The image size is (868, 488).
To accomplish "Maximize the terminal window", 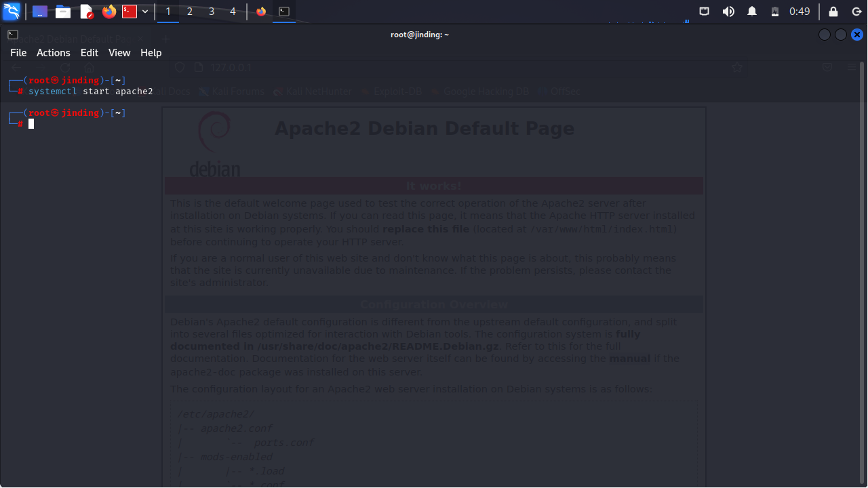I will click(841, 35).
